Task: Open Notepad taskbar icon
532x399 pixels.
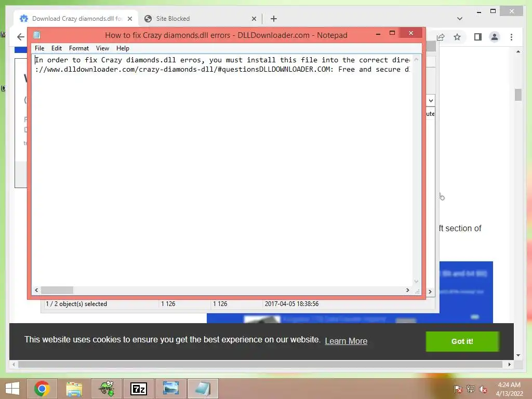Action: pyautogui.click(x=203, y=389)
